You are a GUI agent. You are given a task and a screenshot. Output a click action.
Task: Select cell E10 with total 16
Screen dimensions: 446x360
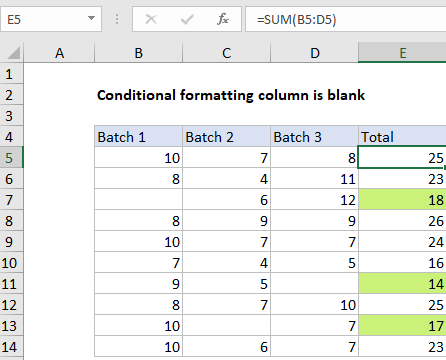[x=402, y=263]
